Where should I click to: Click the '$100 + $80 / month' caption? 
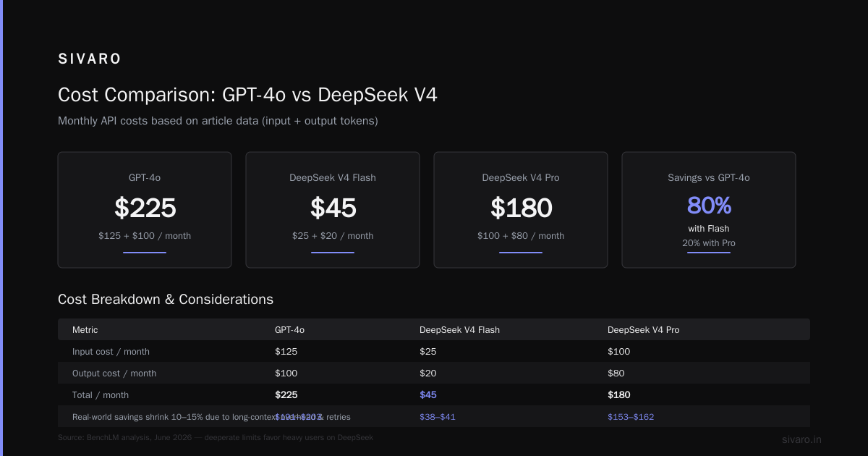pyautogui.click(x=521, y=236)
